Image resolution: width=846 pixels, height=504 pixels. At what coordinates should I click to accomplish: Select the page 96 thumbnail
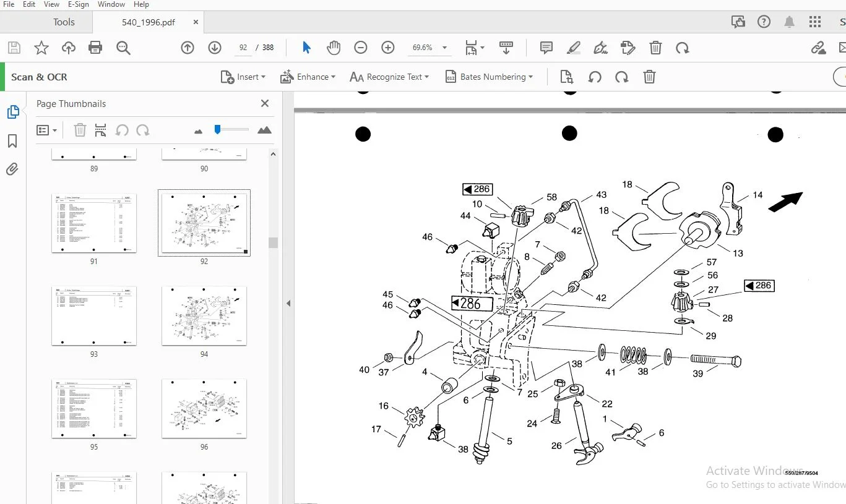click(204, 409)
